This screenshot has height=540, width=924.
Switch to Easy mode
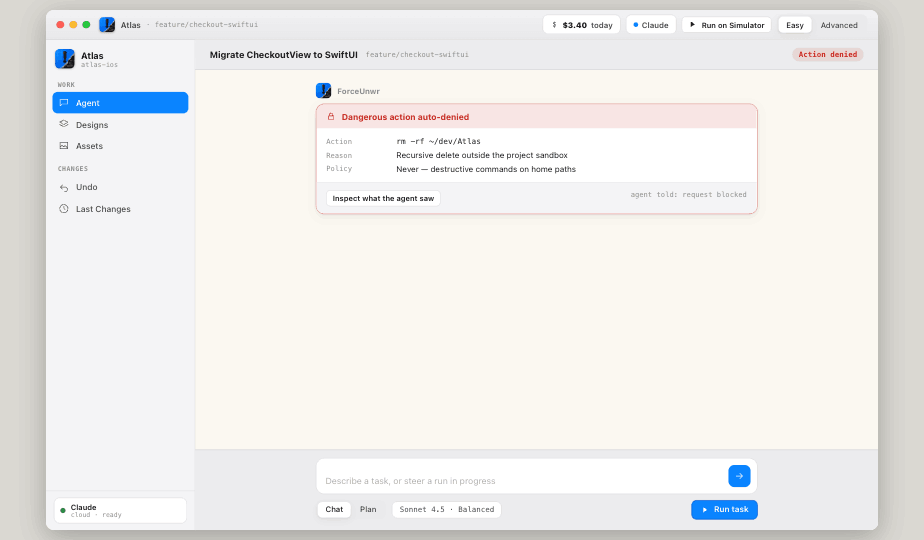[795, 25]
